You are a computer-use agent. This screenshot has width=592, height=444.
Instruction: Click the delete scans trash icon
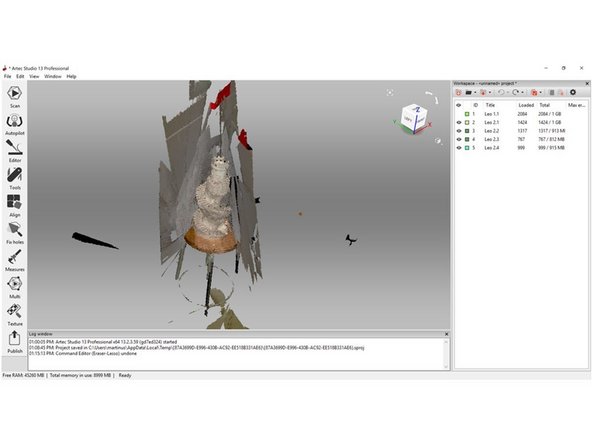(x=560, y=92)
